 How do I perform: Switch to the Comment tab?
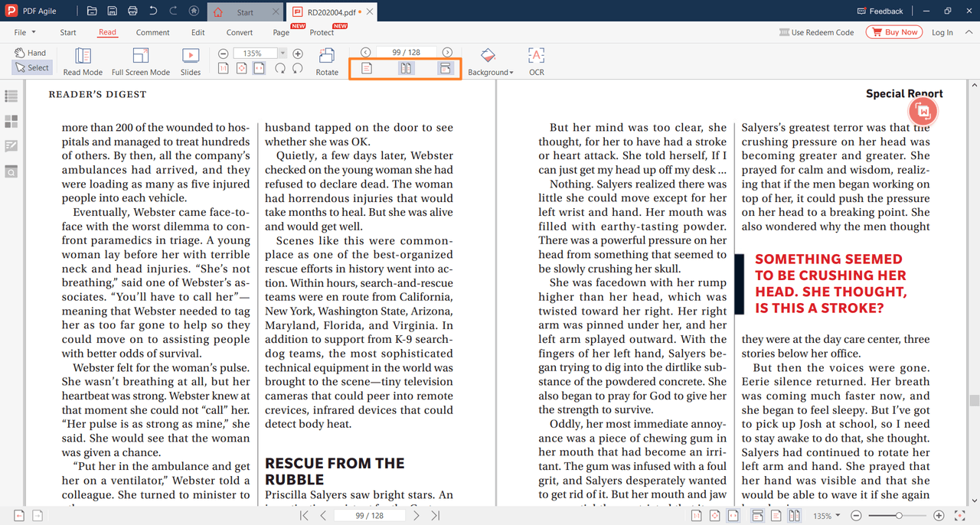[x=152, y=32]
